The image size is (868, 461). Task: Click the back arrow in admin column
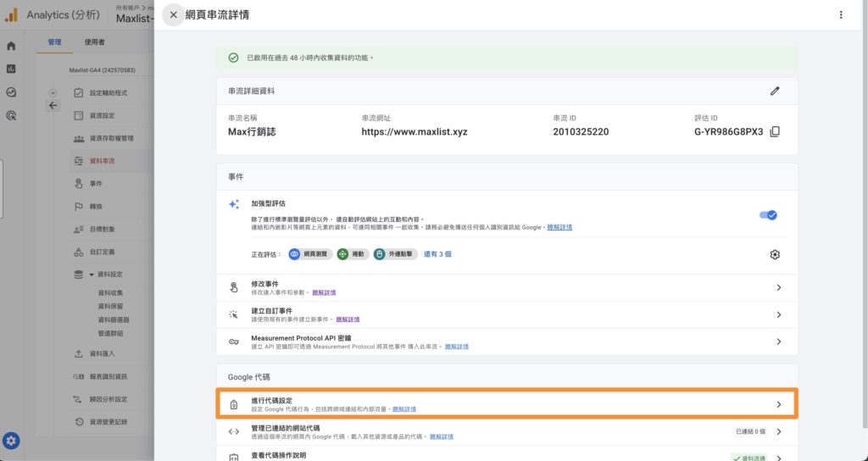tap(53, 105)
